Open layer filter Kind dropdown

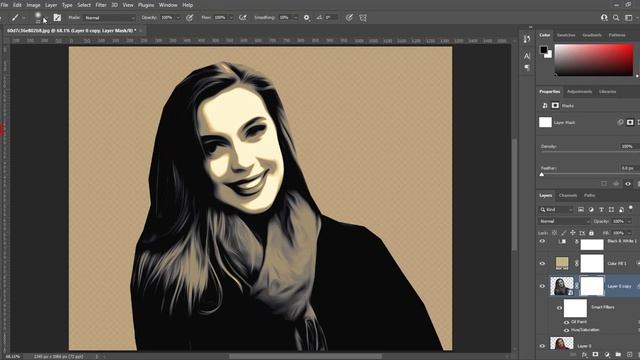[x=556, y=209]
